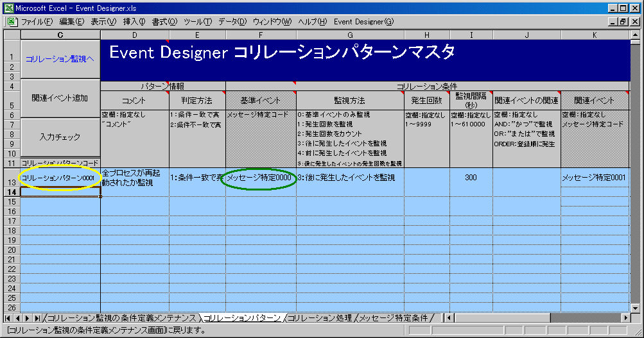Click the 基準イベント header cell
This screenshot has width=644, height=338.
(261, 101)
